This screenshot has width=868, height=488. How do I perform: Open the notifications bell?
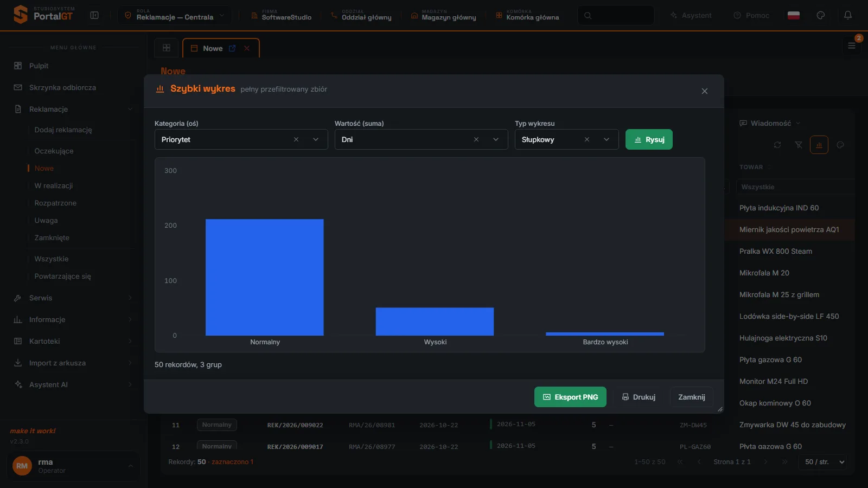[848, 15]
